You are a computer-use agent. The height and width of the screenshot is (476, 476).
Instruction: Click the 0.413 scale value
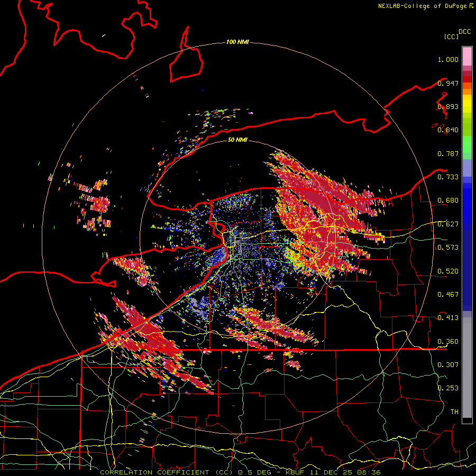[x=448, y=318]
